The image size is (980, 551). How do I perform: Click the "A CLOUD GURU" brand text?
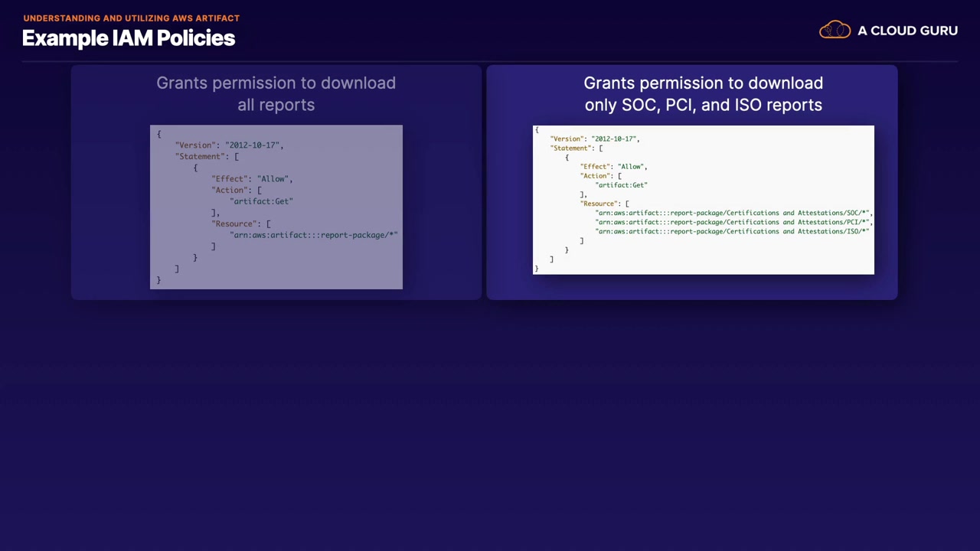[907, 31]
